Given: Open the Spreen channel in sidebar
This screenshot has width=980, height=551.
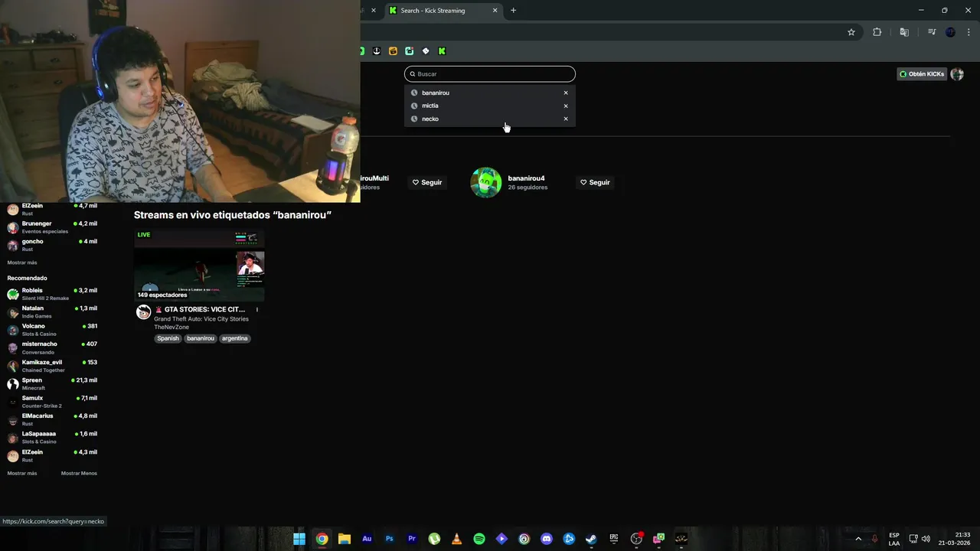Looking at the screenshot, I should 52,384.
